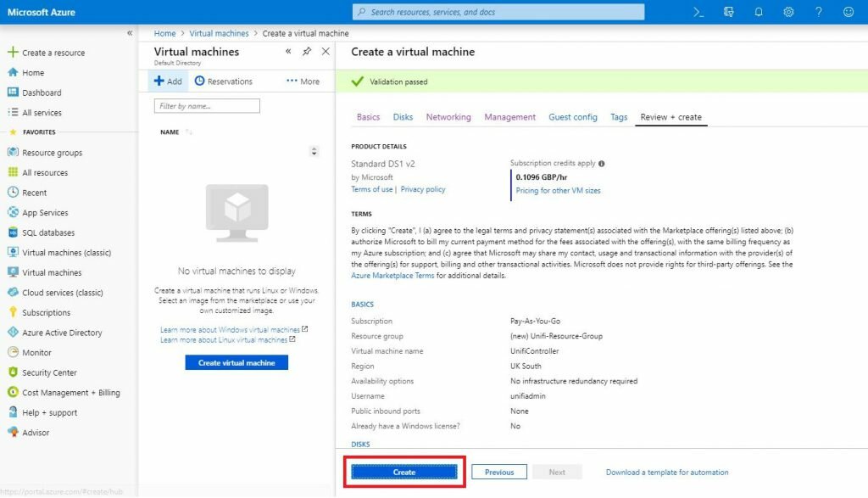
Task: Collapse the left sidebar menu
Action: tap(130, 33)
